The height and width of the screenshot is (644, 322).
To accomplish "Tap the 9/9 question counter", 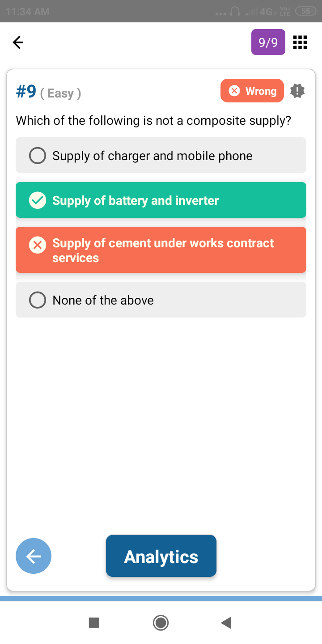I will coord(268,42).
